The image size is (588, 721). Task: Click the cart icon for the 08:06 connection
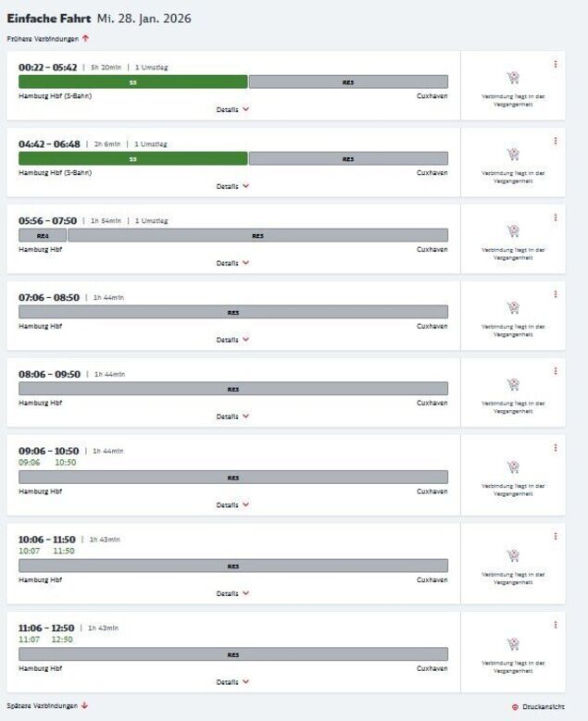(512, 384)
